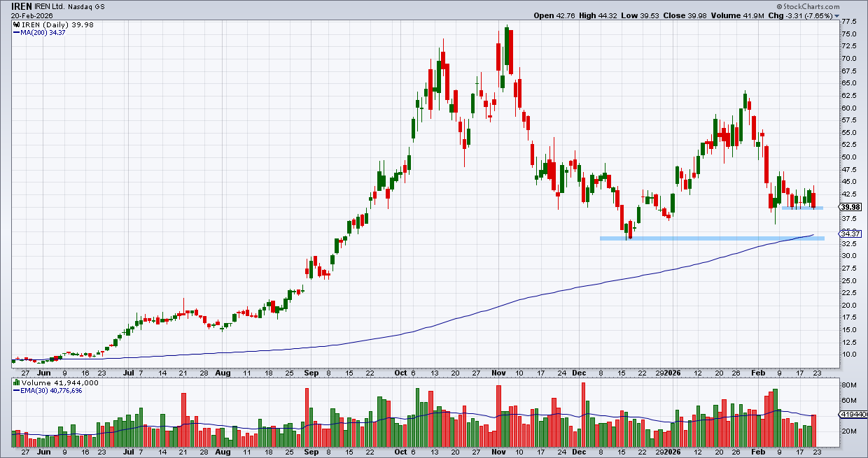Click the Nov month label on time axis
868x458 pixels.
[497, 373]
